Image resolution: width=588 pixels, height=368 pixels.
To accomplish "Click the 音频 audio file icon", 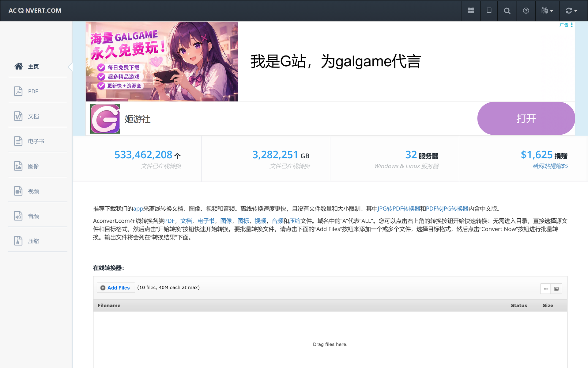I will pos(18,216).
